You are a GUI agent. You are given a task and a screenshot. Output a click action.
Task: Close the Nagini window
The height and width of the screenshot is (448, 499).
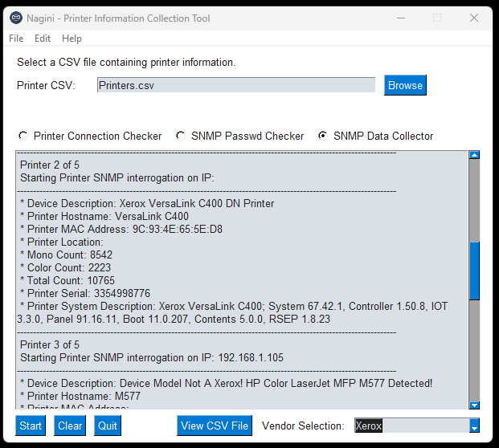click(474, 18)
